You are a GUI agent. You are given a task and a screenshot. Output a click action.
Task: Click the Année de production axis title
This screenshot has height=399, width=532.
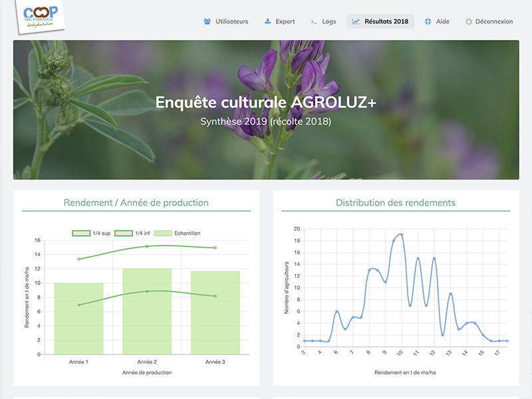point(147,372)
